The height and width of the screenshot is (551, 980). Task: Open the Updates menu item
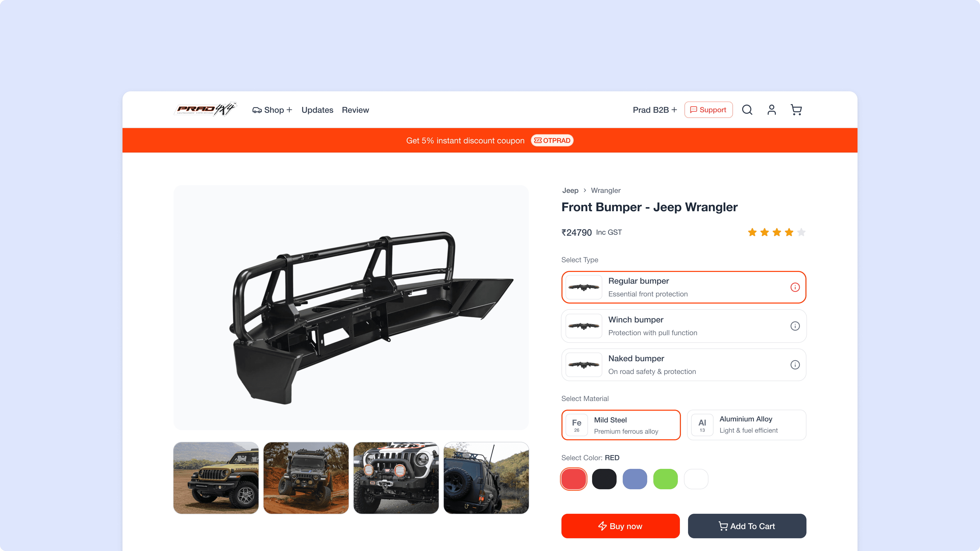click(317, 110)
